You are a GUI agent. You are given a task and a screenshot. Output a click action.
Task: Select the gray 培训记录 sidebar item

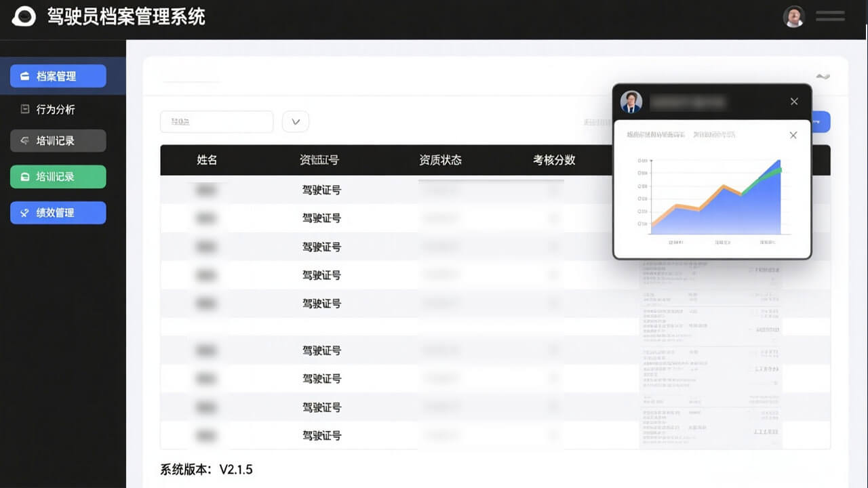pos(58,141)
